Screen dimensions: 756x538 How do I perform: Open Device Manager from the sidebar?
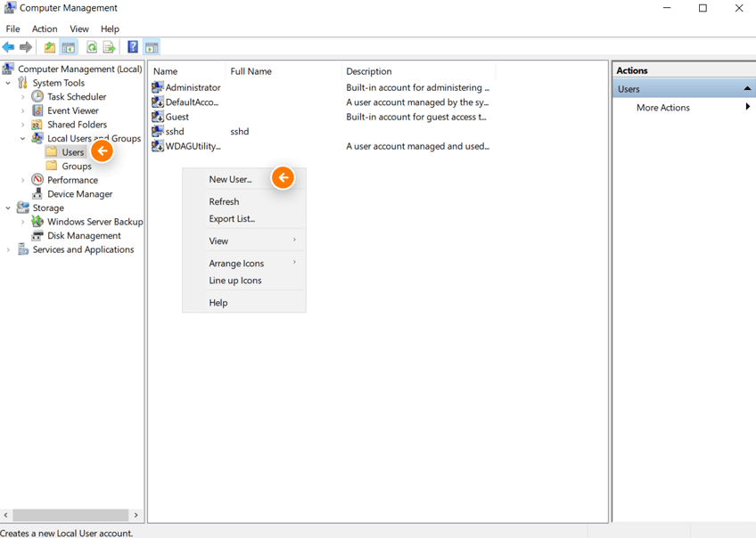(79, 193)
